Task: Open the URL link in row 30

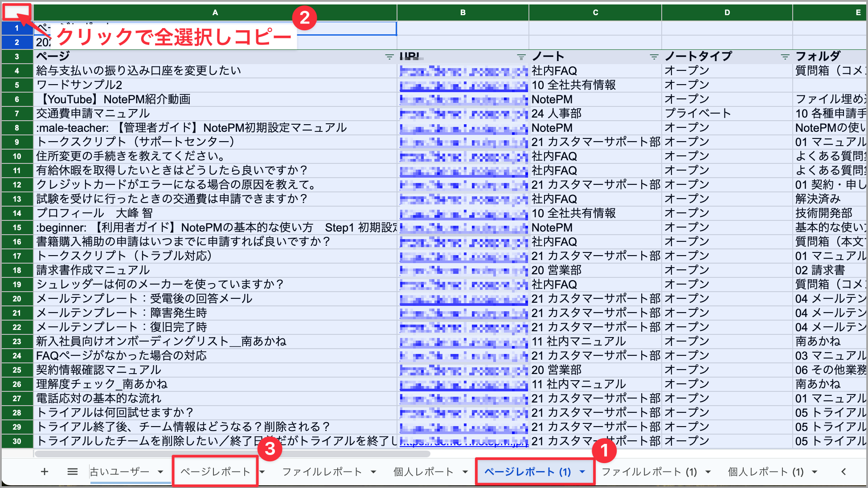Action: [463, 442]
